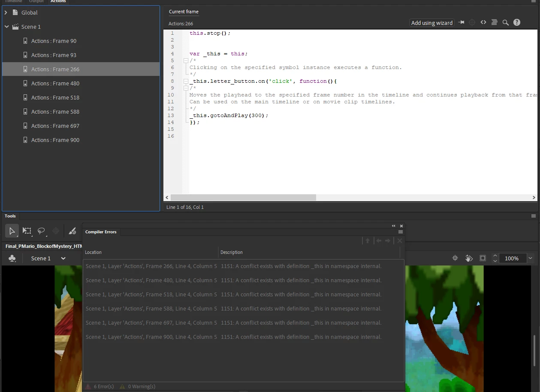Switch to the Output tab
Viewport: 540px width, 392px height.
pos(36,1)
